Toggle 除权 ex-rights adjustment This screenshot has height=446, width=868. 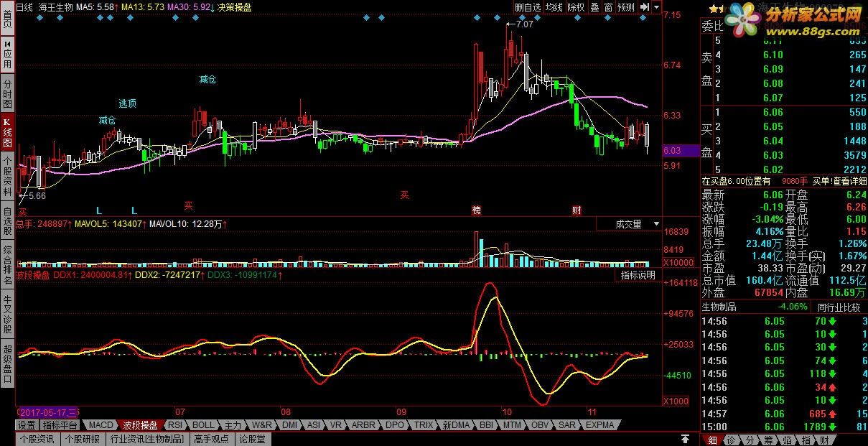point(577,7)
